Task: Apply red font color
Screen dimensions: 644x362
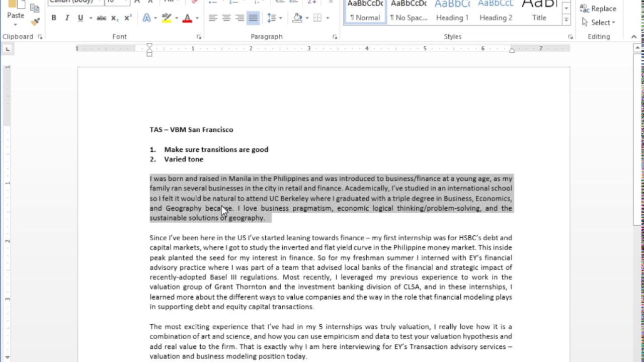Action: pyautogui.click(x=187, y=18)
